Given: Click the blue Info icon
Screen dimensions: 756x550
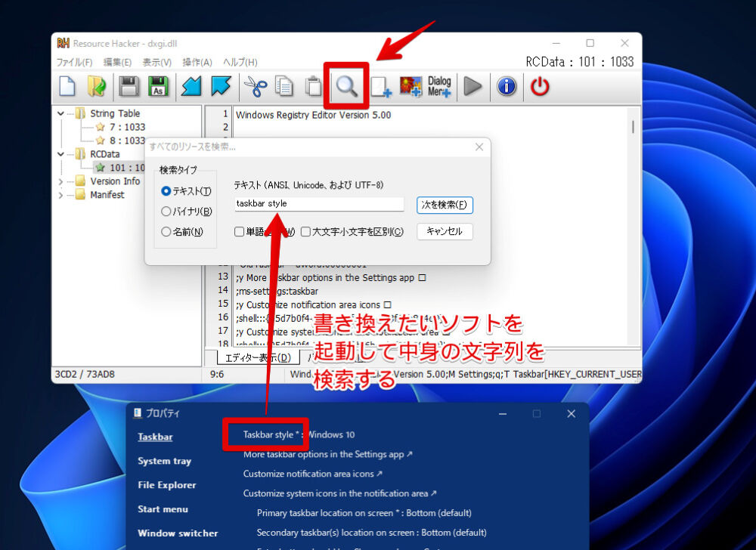Looking at the screenshot, I should (x=507, y=87).
